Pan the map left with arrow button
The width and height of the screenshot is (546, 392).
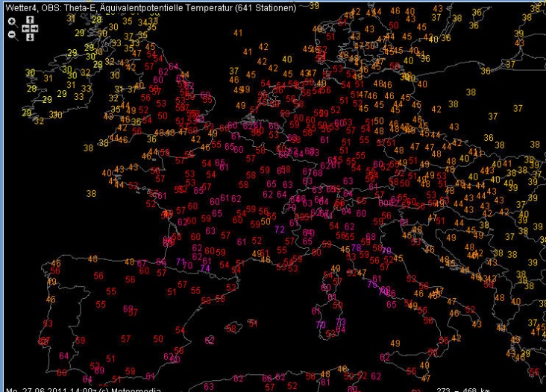[x=25, y=28]
